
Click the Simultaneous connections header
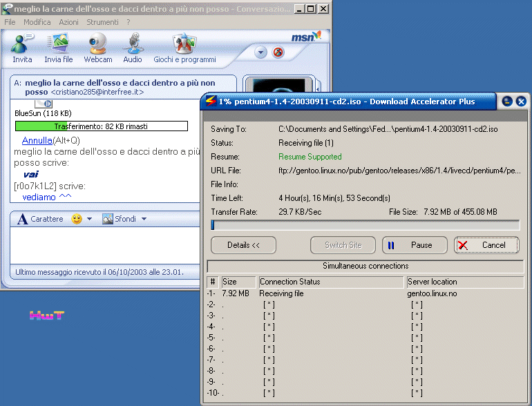click(x=365, y=266)
